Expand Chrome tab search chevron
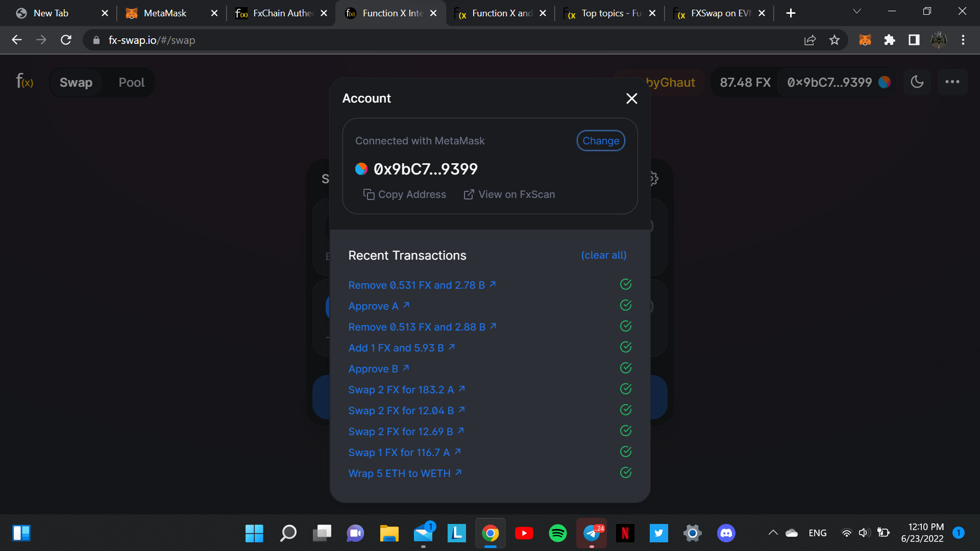980x551 pixels. (x=856, y=12)
